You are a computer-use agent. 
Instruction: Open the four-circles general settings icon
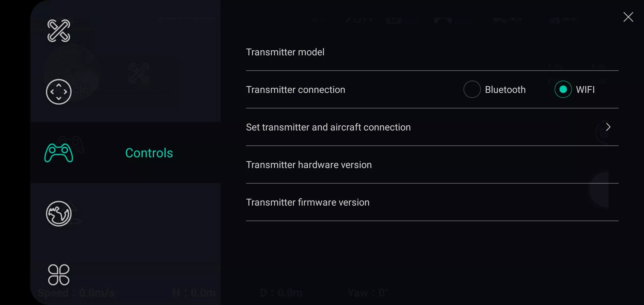pos(58,275)
